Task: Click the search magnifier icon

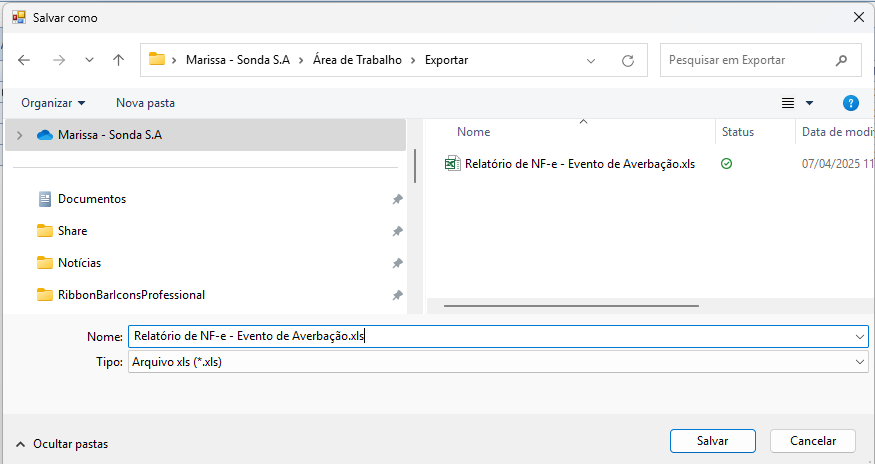Action: coord(842,60)
